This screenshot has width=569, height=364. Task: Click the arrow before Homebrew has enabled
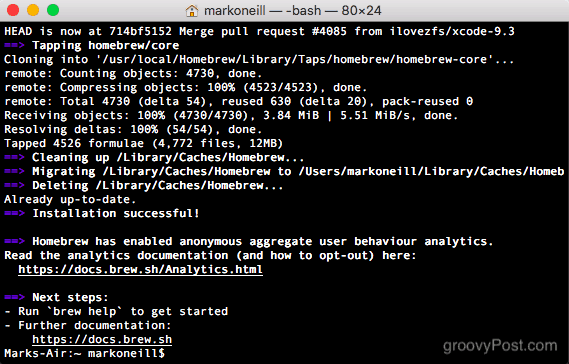(x=14, y=241)
